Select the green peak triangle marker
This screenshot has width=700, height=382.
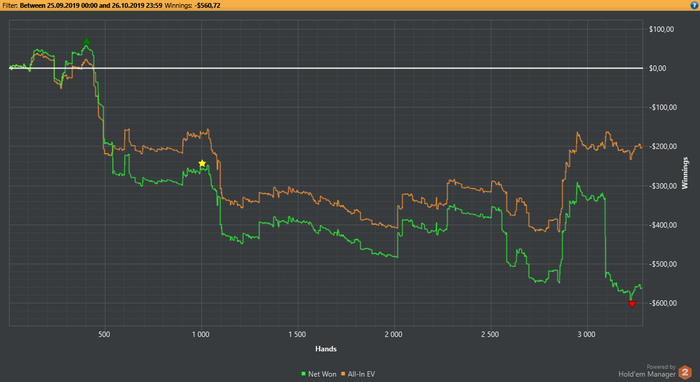coord(87,41)
